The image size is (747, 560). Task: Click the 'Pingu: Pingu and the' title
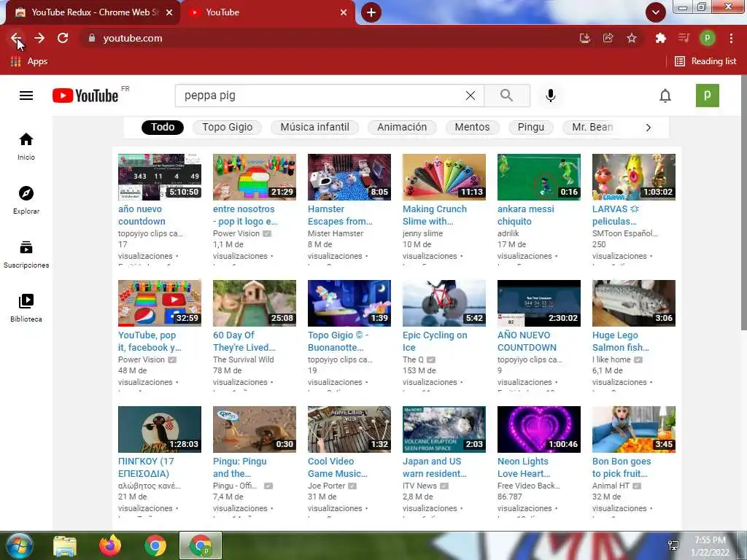point(239,467)
